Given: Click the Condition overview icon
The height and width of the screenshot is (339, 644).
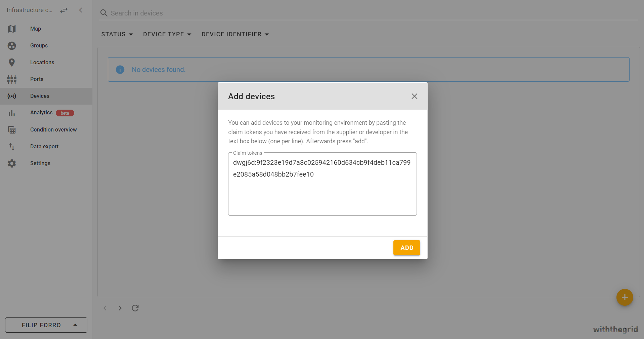Looking at the screenshot, I should 12,129.
